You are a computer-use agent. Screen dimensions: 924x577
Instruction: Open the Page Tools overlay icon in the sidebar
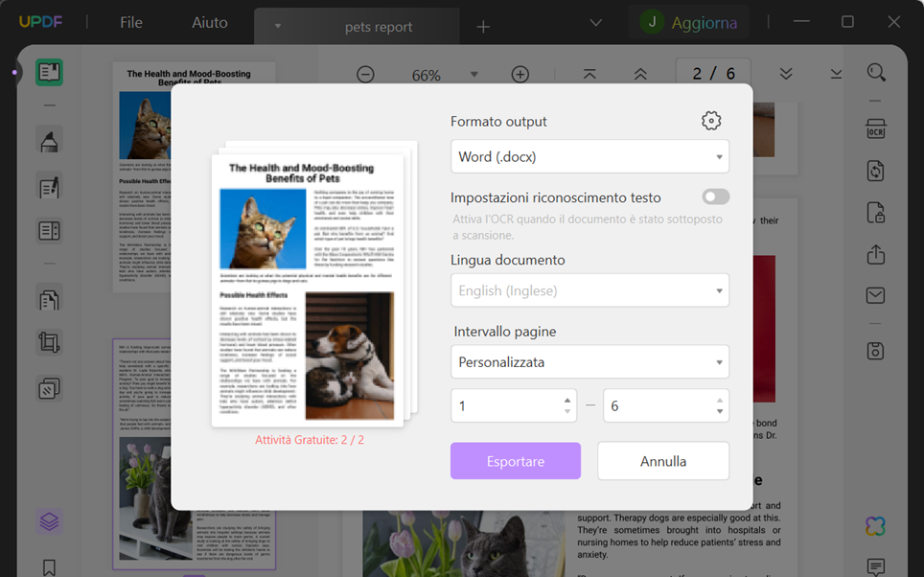tap(49, 388)
